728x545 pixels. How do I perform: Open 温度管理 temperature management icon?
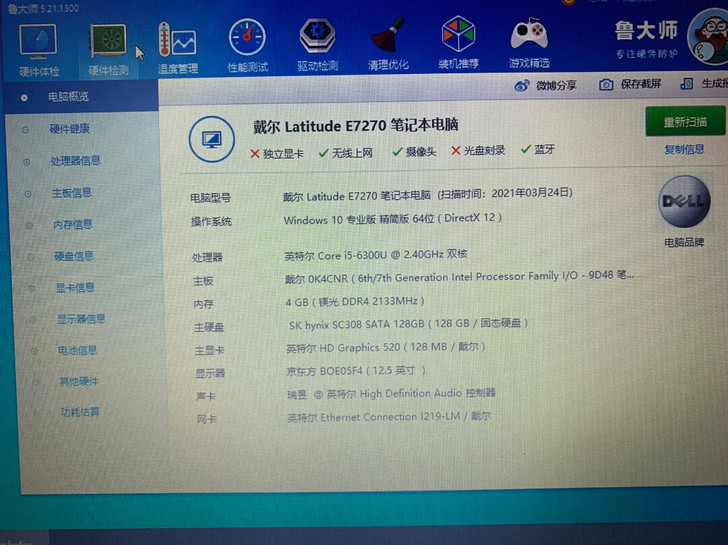(177, 41)
